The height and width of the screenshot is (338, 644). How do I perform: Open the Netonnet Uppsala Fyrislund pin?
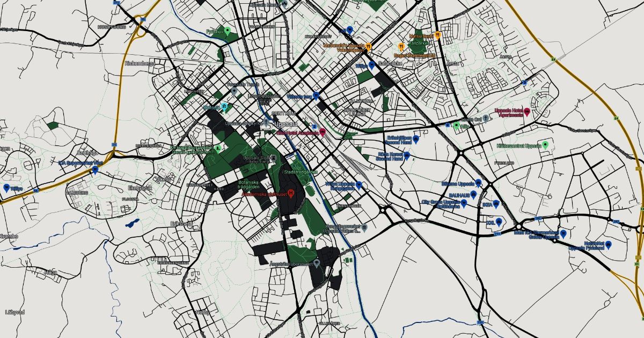pos(608,245)
